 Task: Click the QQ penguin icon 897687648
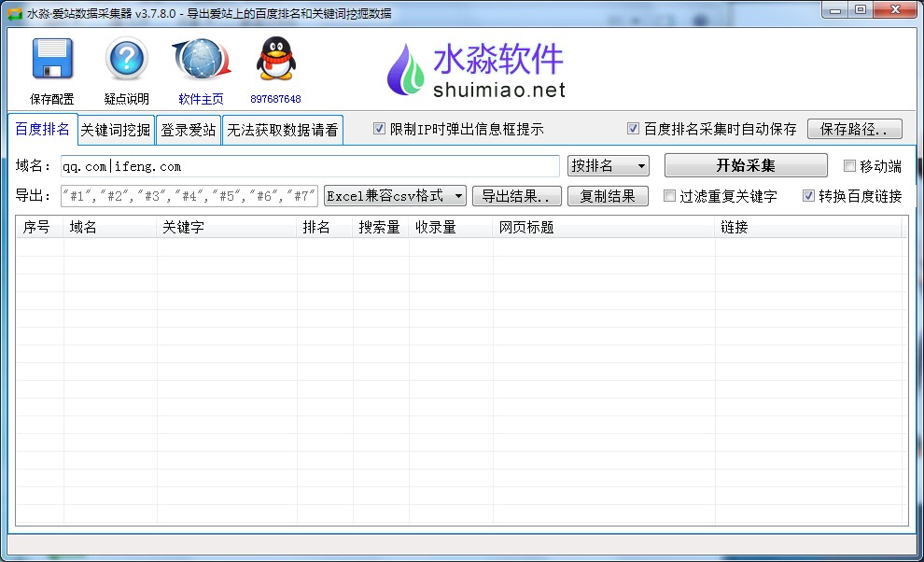tap(275, 59)
